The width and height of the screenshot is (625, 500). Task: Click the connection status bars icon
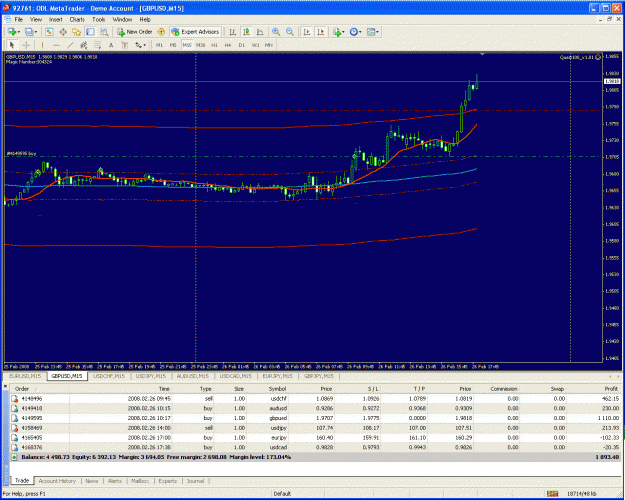(552, 494)
